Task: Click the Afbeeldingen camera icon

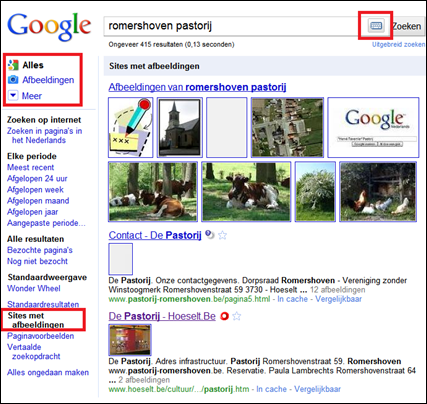Action: pyautogui.click(x=13, y=80)
